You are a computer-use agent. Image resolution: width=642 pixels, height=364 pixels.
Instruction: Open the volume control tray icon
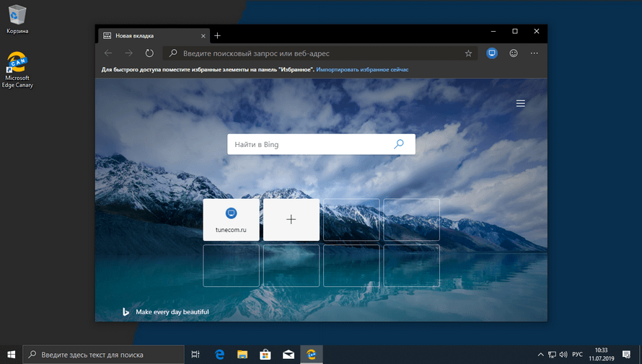563,355
